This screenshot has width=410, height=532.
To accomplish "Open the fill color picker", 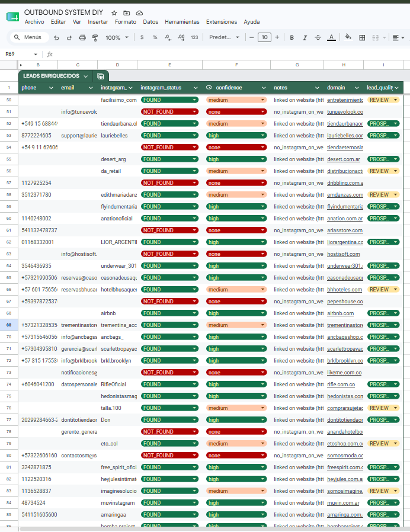I will (x=348, y=37).
